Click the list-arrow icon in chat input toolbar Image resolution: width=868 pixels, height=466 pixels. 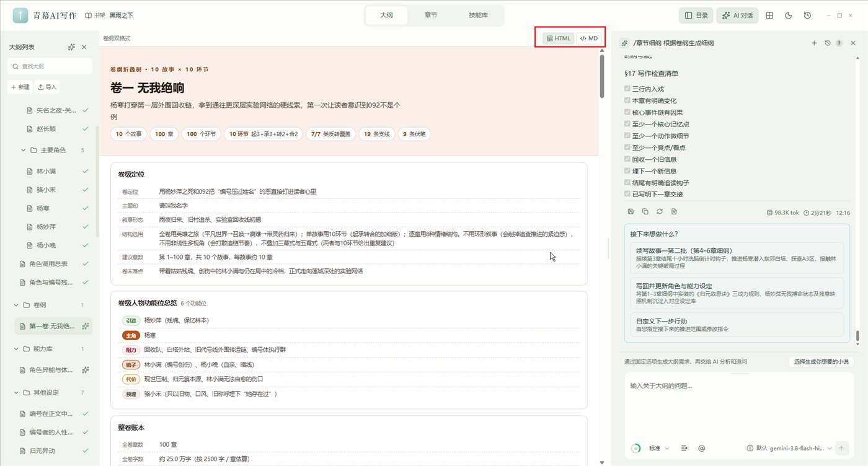coord(684,448)
